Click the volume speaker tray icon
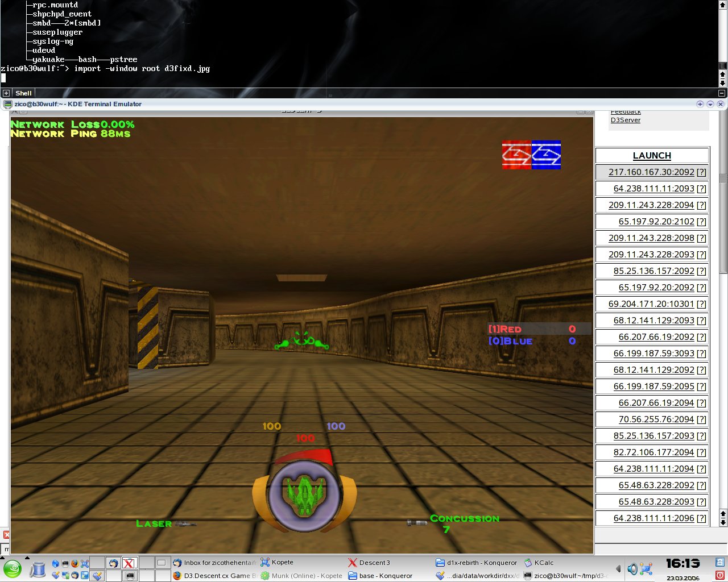 (632, 569)
